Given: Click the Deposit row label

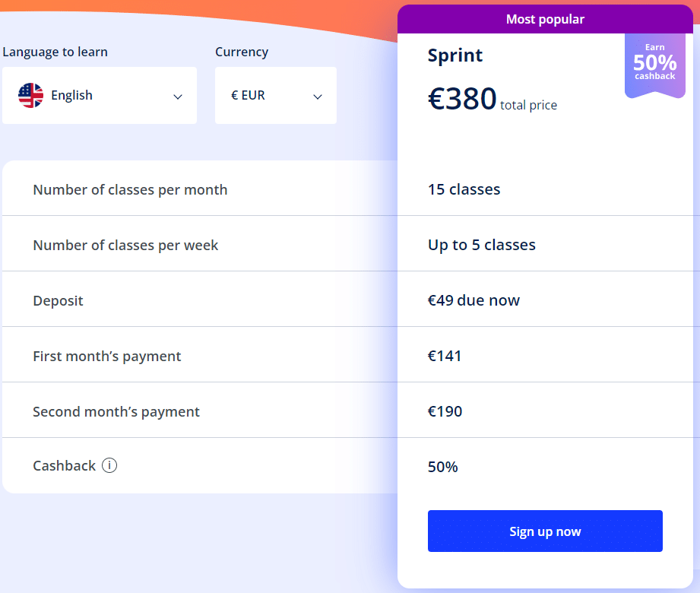Looking at the screenshot, I should coord(58,300).
